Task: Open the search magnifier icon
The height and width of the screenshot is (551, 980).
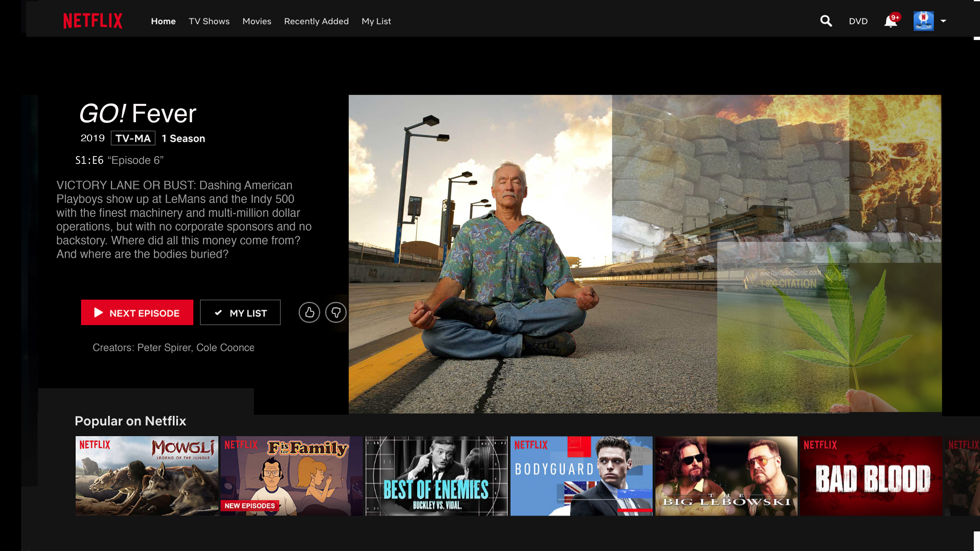Action: 825,21
